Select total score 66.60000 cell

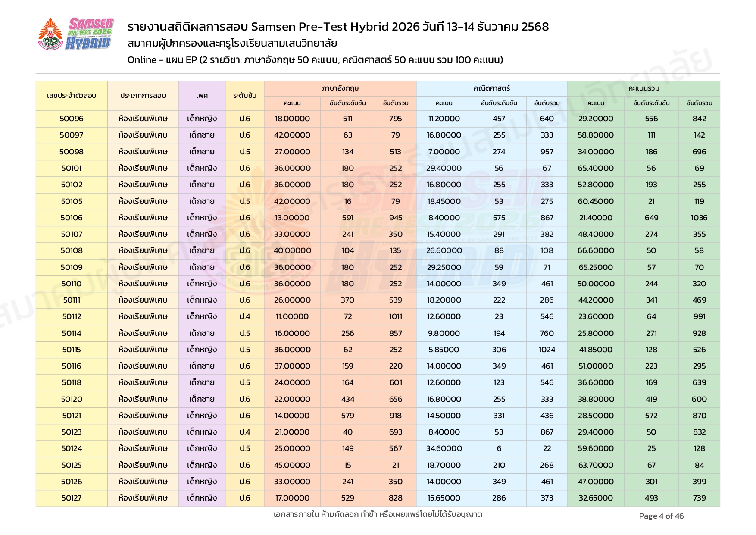(596, 250)
